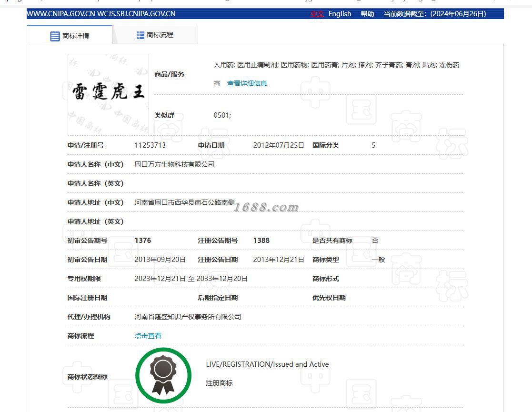
Task: Open the 帮助 help link
Action: pyautogui.click(x=367, y=14)
